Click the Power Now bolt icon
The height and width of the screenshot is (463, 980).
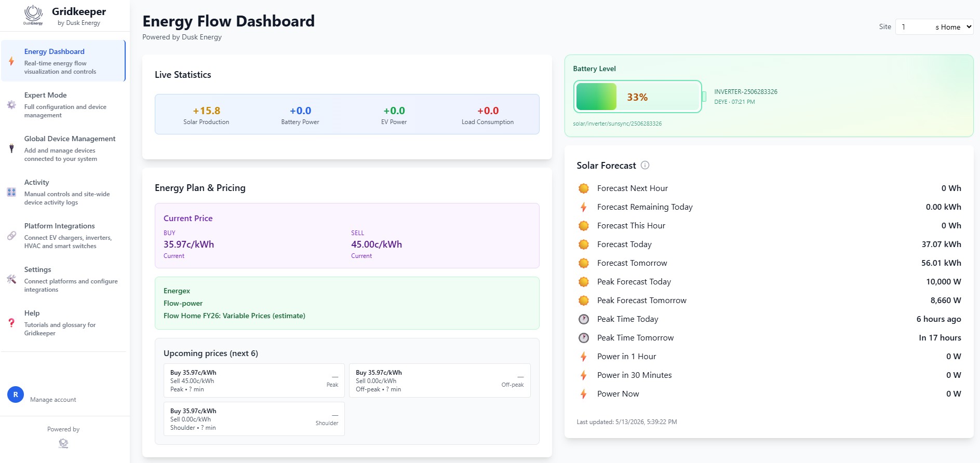click(584, 394)
